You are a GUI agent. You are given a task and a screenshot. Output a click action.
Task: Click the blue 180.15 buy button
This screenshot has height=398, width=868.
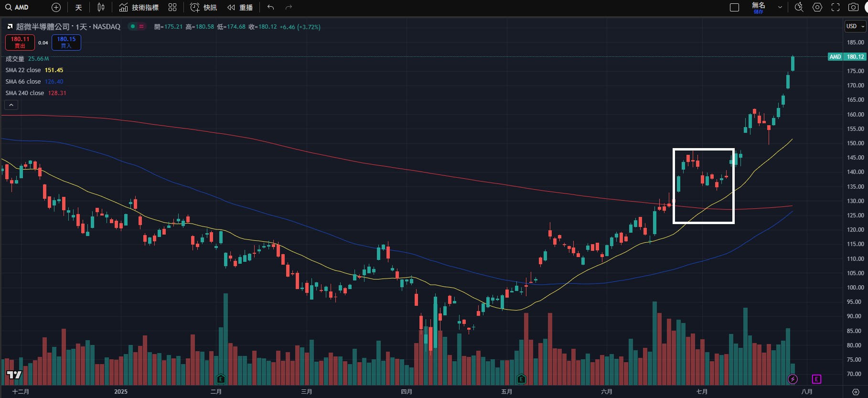(66, 42)
